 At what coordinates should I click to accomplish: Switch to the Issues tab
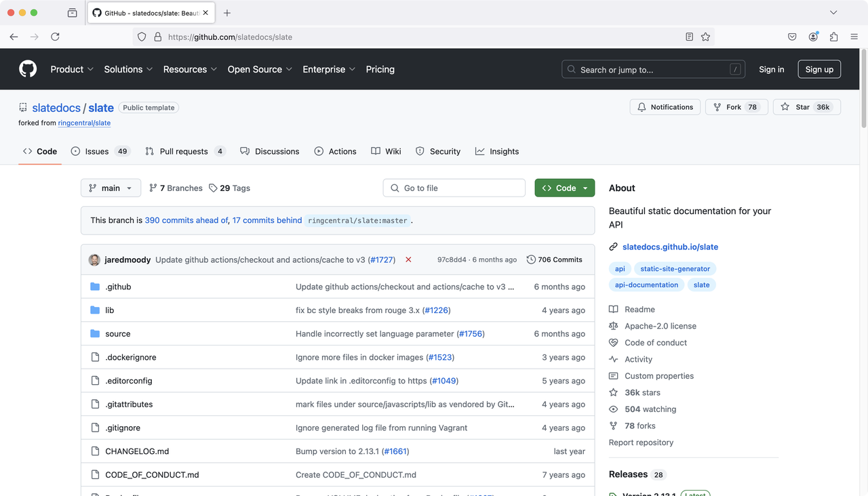(x=100, y=151)
